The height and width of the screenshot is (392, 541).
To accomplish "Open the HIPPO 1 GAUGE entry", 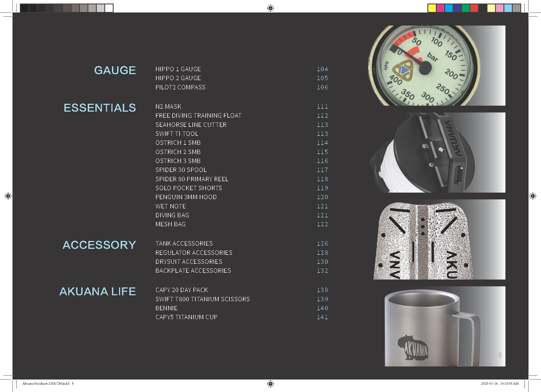I will tap(178, 69).
